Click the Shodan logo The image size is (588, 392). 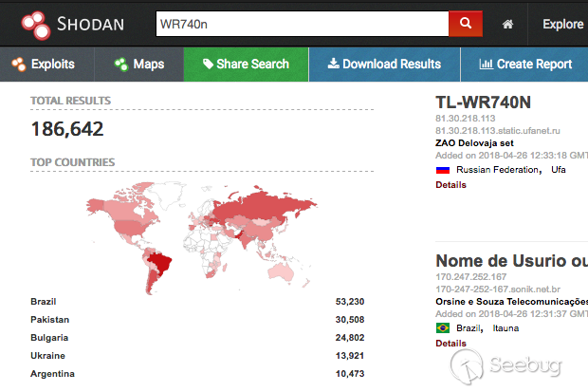pos(73,25)
